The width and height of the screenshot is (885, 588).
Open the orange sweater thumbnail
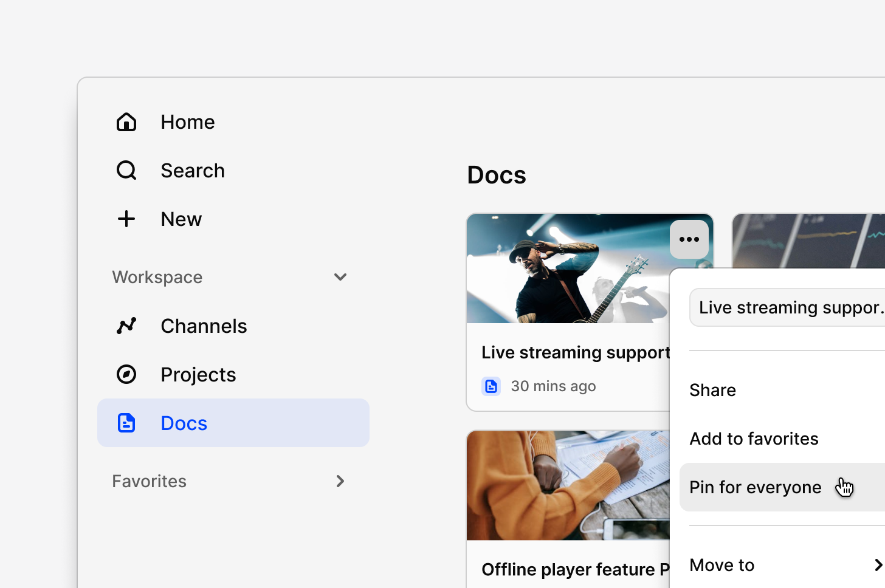[x=568, y=485]
